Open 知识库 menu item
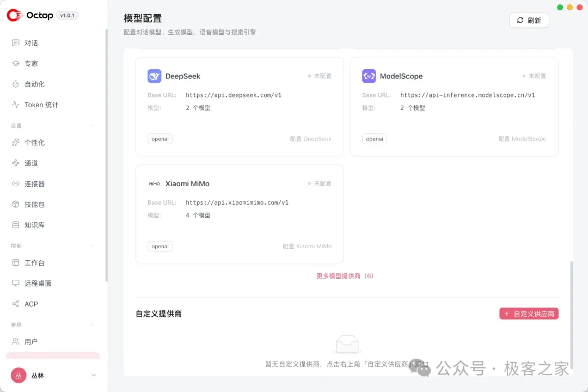This screenshot has width=588, height=392. (x=52, y=225)
